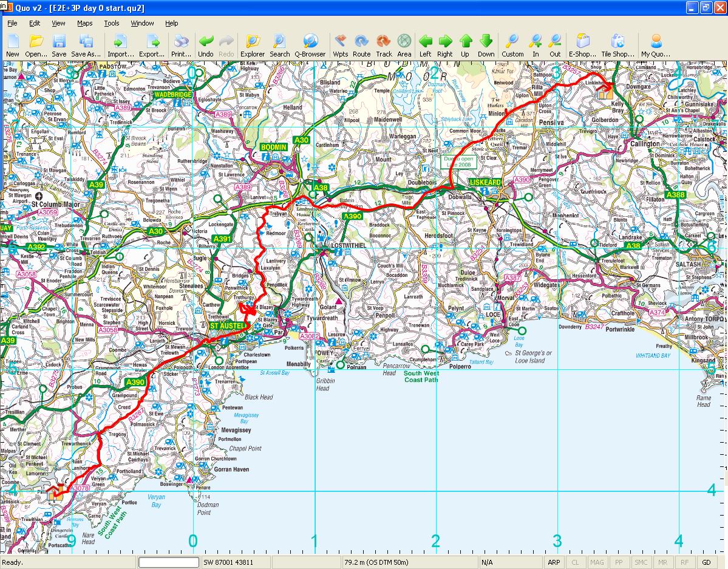728x569 pixels.
Task: Open the Help menu
Action: [172, 23]
